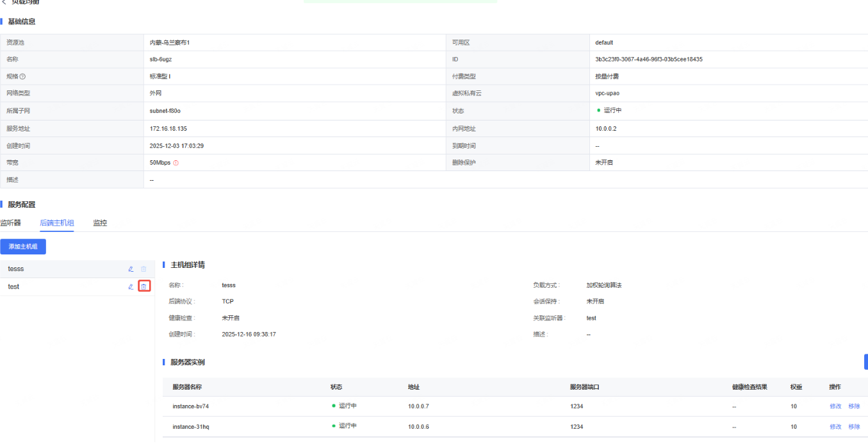Click the internal address 10.0.0.2
Screen dimensions: 868x448
point(605,128)
